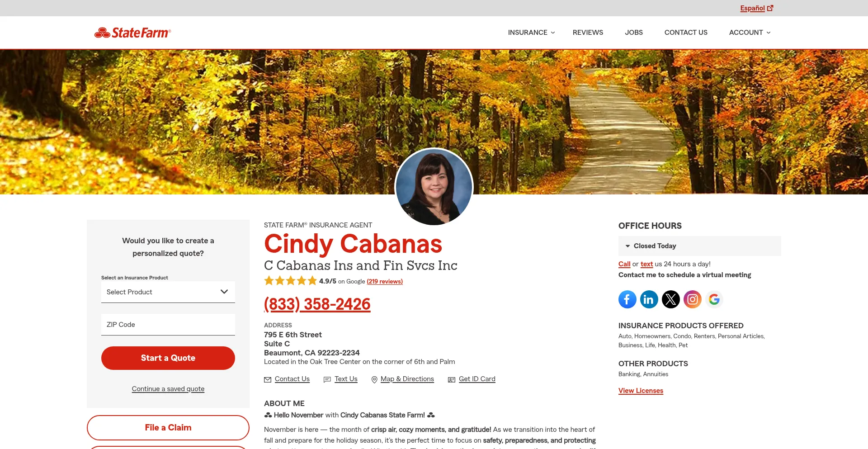Open the Google profile icon
Screen dimensions: 868x449
[x=714, y=299]
